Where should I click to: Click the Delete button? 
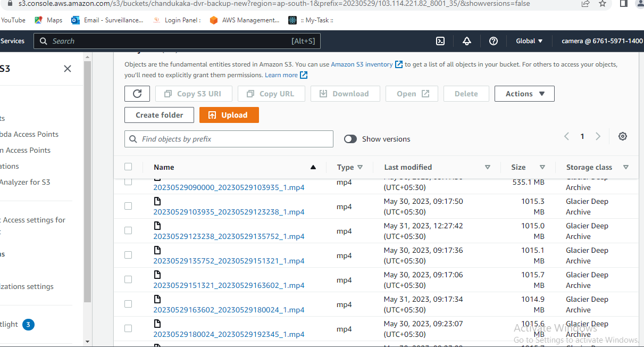click(x=466, y=94)
